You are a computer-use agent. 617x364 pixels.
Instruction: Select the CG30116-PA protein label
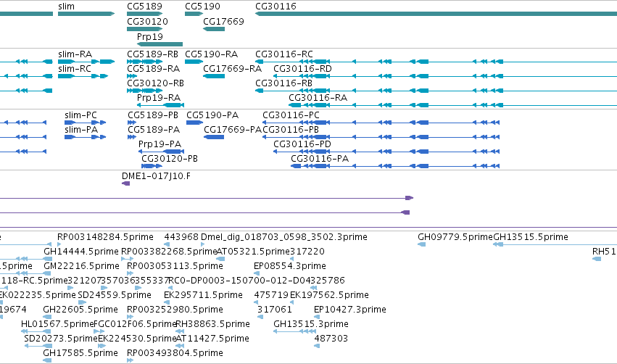coord(320,159)
